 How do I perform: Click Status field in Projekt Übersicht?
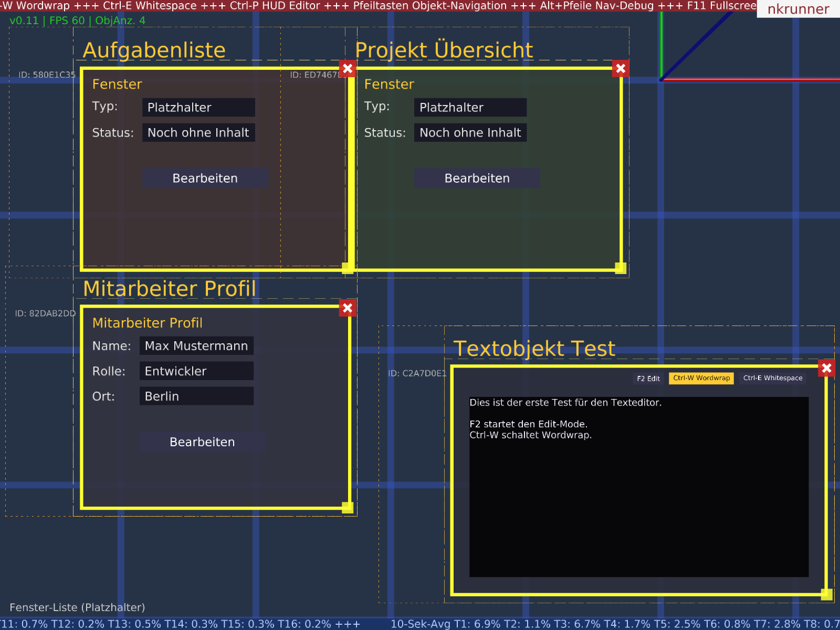tap(470, 132)
